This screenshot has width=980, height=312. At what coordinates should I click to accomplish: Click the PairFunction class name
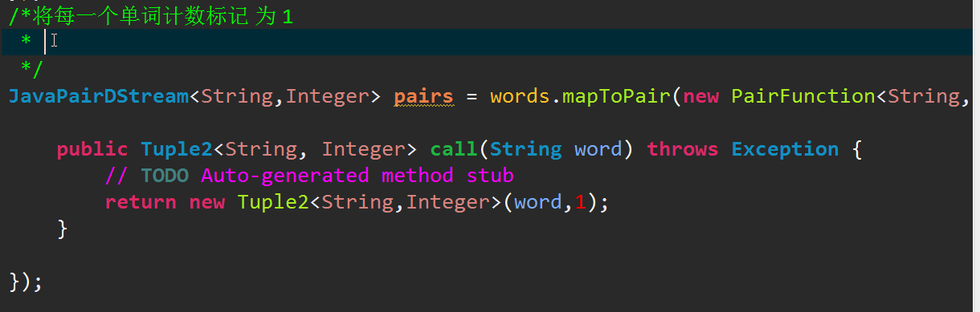pyautogui.click(x=802, y=97)
